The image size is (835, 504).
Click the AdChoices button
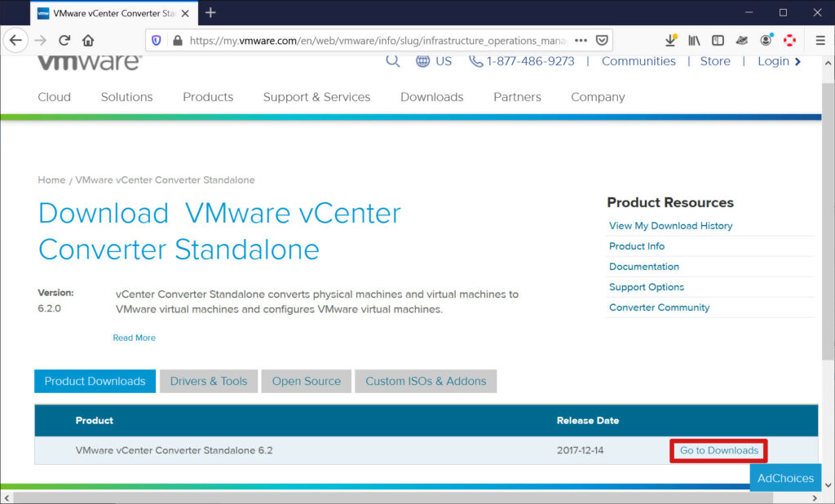785,478
